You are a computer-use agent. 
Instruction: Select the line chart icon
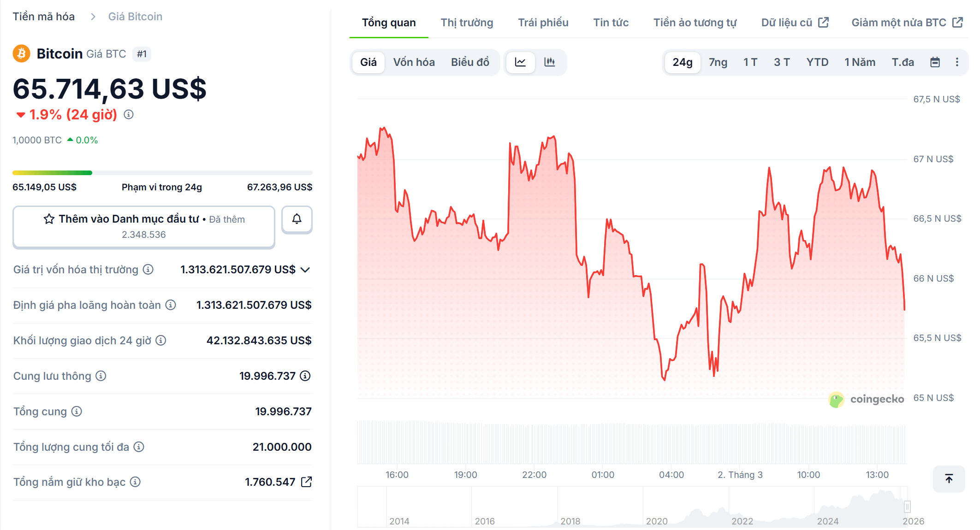pos(520,62)
